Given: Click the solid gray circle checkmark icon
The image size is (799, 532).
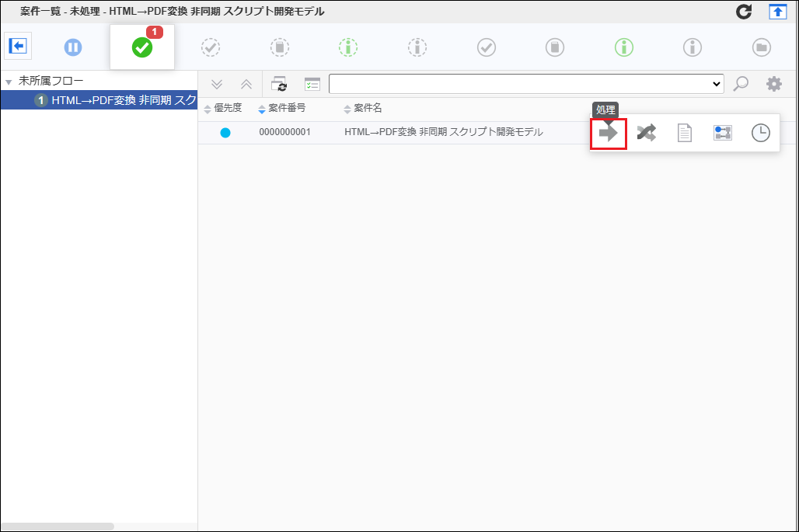Looking at the screenshot, I should [x=486, y=47].
